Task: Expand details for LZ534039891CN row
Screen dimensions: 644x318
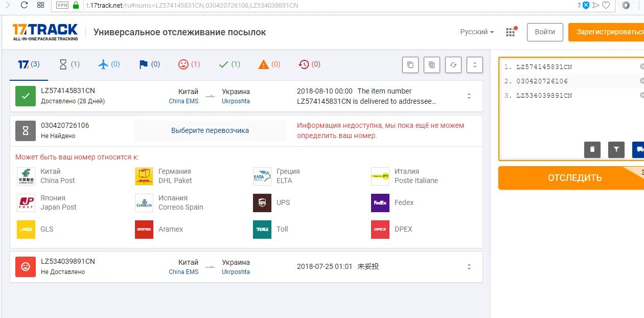Action: click(469, 267)
